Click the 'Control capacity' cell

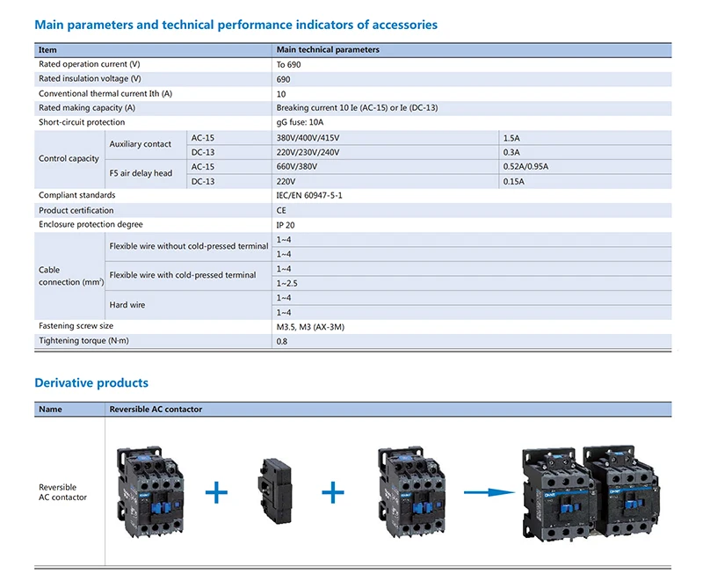click(69, 158)
